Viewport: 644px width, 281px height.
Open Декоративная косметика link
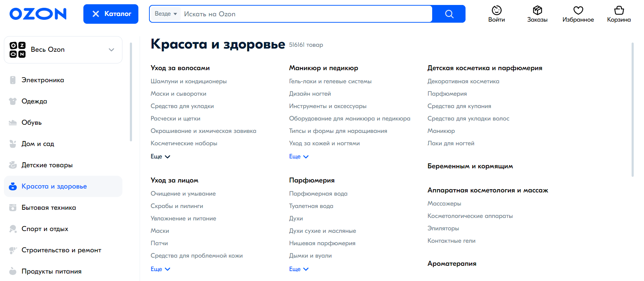coord(463,82)
